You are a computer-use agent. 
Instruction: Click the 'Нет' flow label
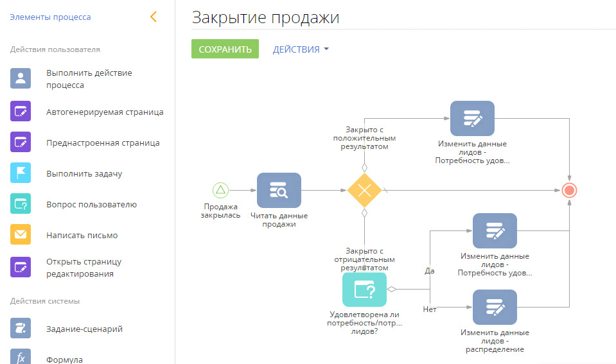pyautogui.click(x=430, y=309)
